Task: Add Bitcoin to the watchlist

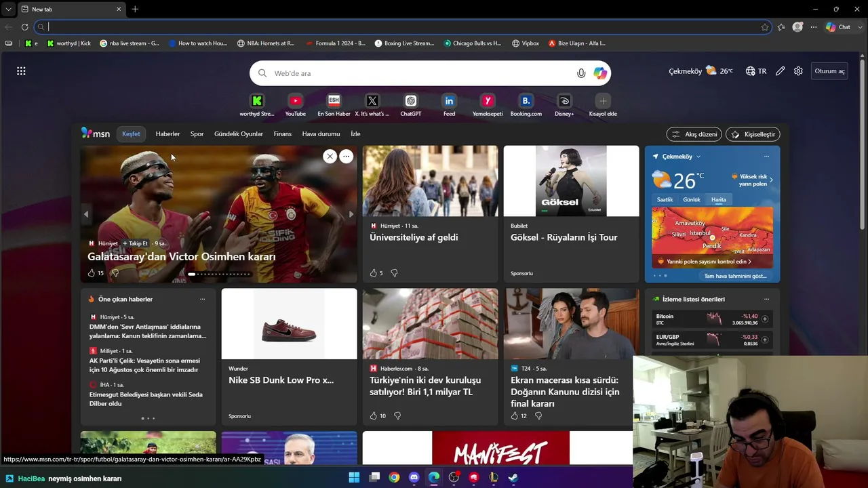Action: [764, 319]
